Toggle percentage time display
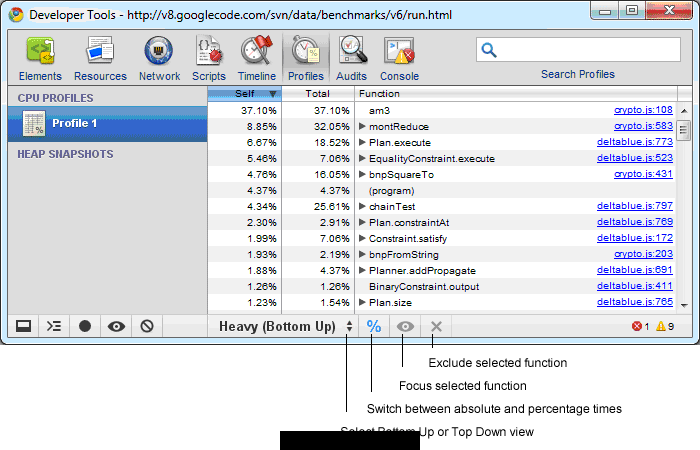Image resolution: width=700 pixels, height=450 pixels. click(x=374, y=326)
